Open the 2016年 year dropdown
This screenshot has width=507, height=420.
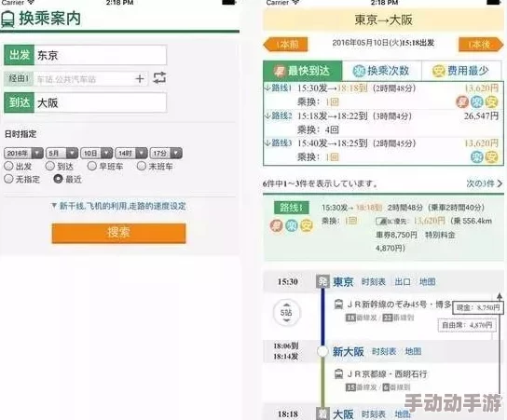[x=23, y=153]
